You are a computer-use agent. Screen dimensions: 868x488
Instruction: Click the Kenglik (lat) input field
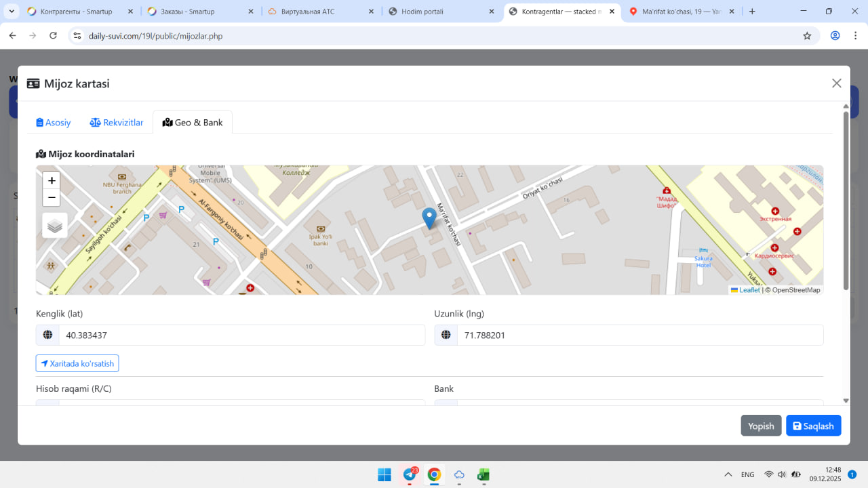241,335
